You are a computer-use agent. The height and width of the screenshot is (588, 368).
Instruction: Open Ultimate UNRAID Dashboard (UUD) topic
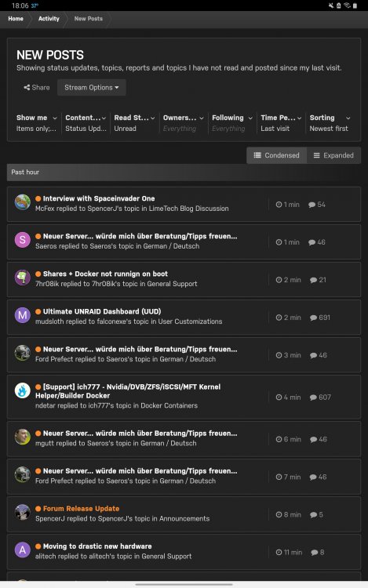pos(102,311)
